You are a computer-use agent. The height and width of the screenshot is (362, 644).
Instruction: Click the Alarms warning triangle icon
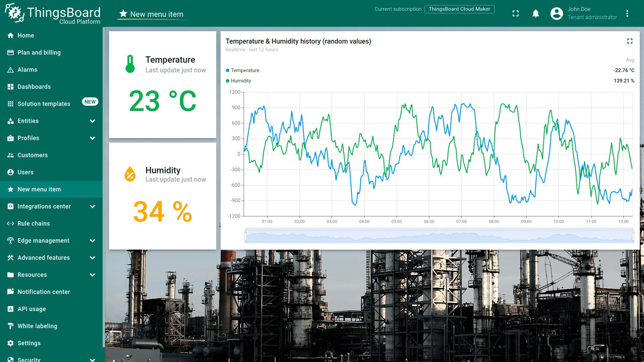[10, 70]
